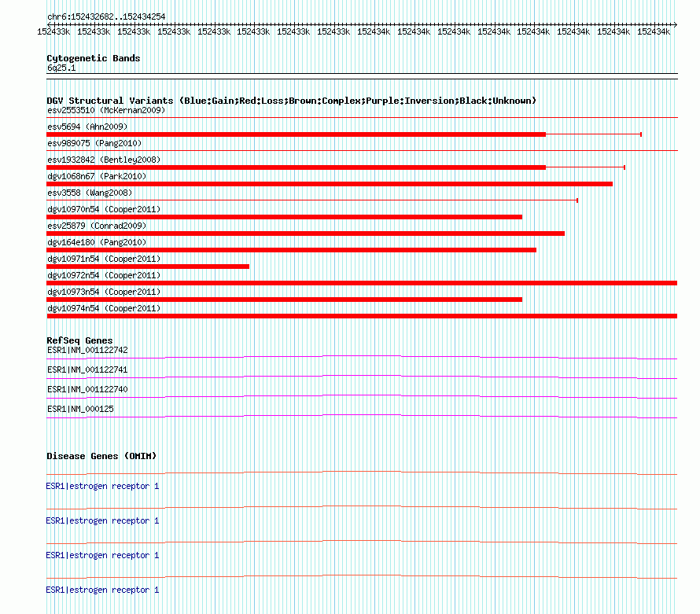Image resolution: width=700 pixels, height=614 pixels.
Task: Click the esv25879 (Conrad2009) variant bar
Action: [305, 233]
